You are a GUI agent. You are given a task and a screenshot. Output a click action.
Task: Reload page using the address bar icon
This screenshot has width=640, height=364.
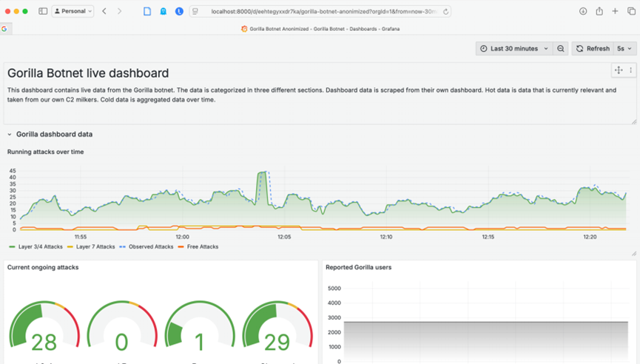tap(445, 11)
